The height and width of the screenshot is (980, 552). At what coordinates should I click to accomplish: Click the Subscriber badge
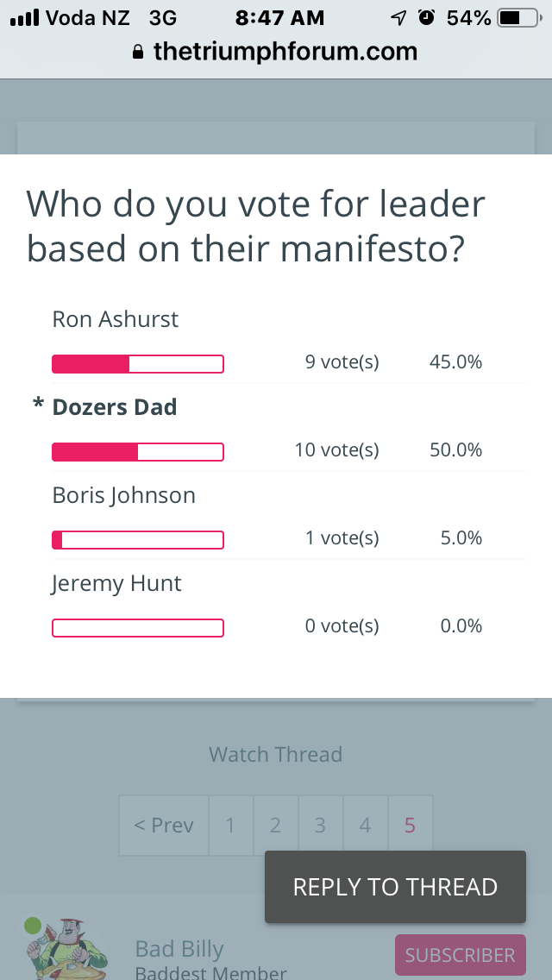460,955
